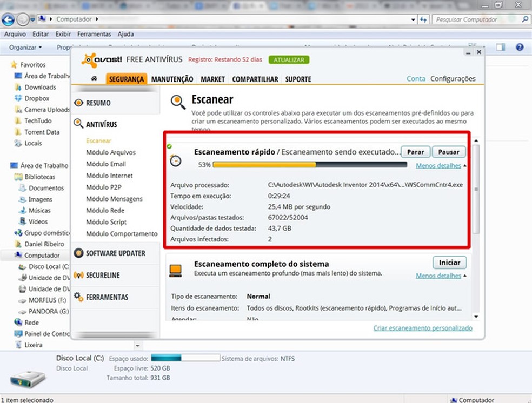The image size is (532, 403).
Task: Select Módulo Arquivos in Antivírus list
Action: click(x=111, y=152)
